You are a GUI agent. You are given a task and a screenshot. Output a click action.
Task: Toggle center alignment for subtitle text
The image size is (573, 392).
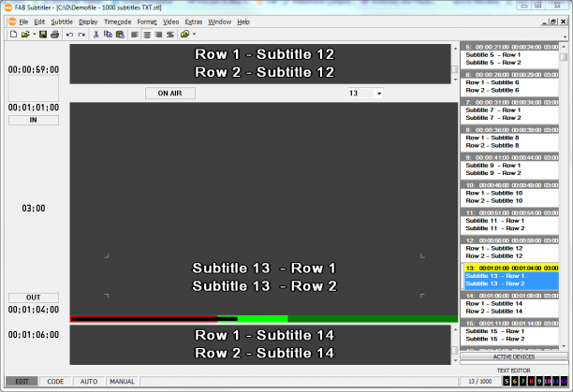[147, 35]
